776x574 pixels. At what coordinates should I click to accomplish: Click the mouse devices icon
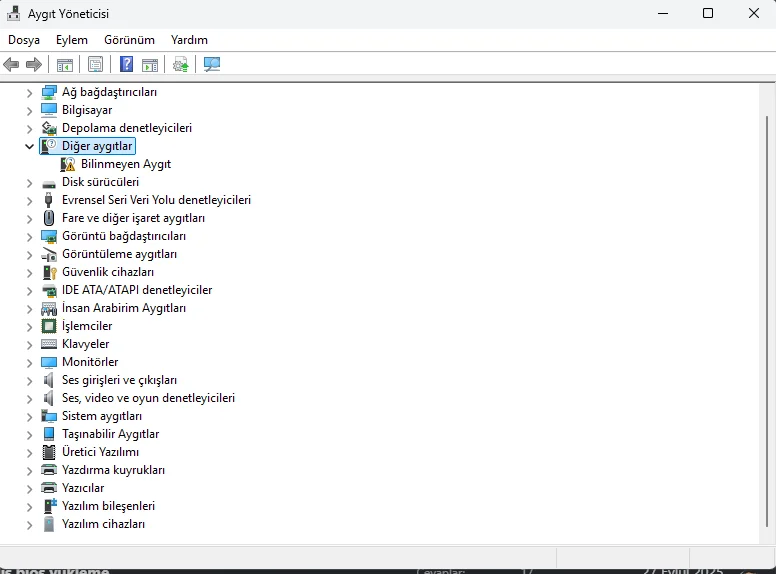click(48, 218)
